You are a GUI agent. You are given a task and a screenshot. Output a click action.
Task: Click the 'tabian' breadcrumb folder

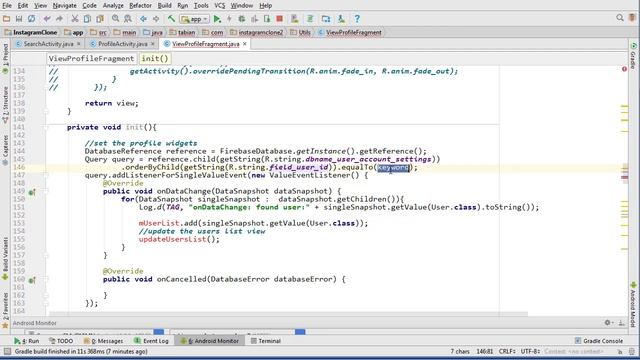[x=183, y=32]
